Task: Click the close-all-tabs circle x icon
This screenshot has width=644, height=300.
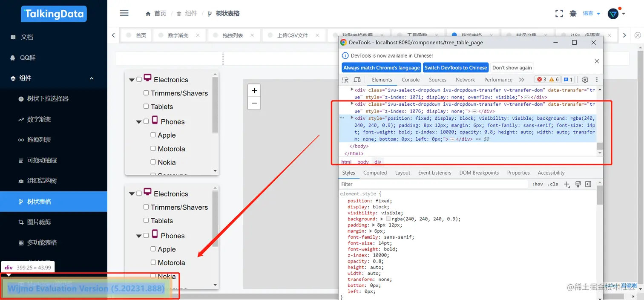Action: [x=638, y=35]
